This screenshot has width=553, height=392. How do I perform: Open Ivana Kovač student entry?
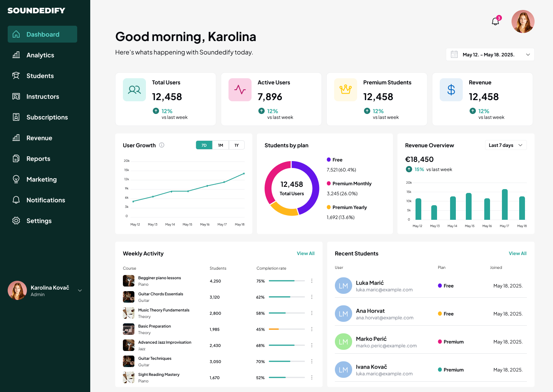tap(431, 370)
